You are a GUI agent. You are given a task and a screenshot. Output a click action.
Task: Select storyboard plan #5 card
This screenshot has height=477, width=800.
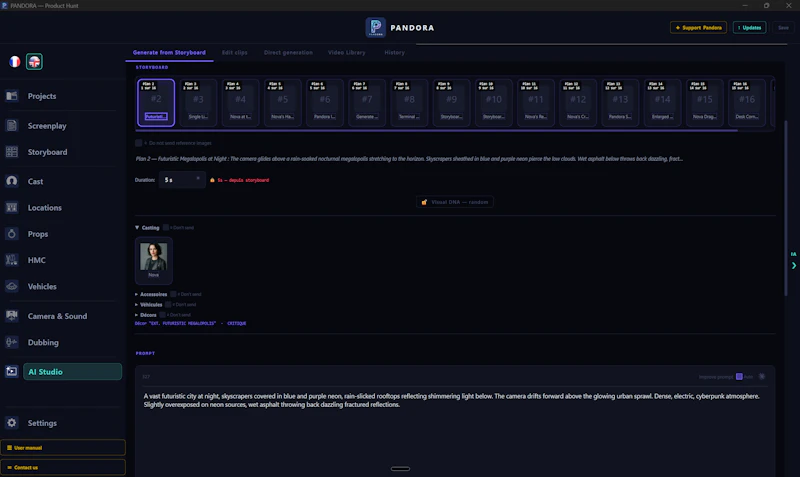283,102
